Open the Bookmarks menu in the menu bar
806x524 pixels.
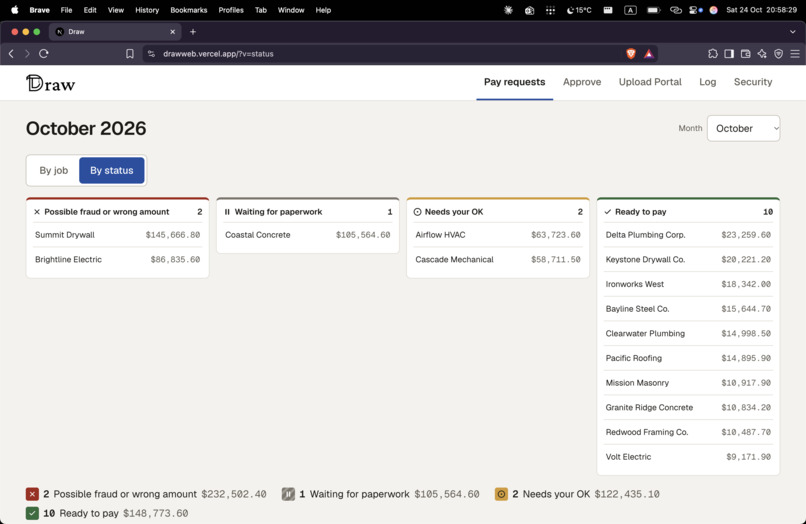click(189, 10)
